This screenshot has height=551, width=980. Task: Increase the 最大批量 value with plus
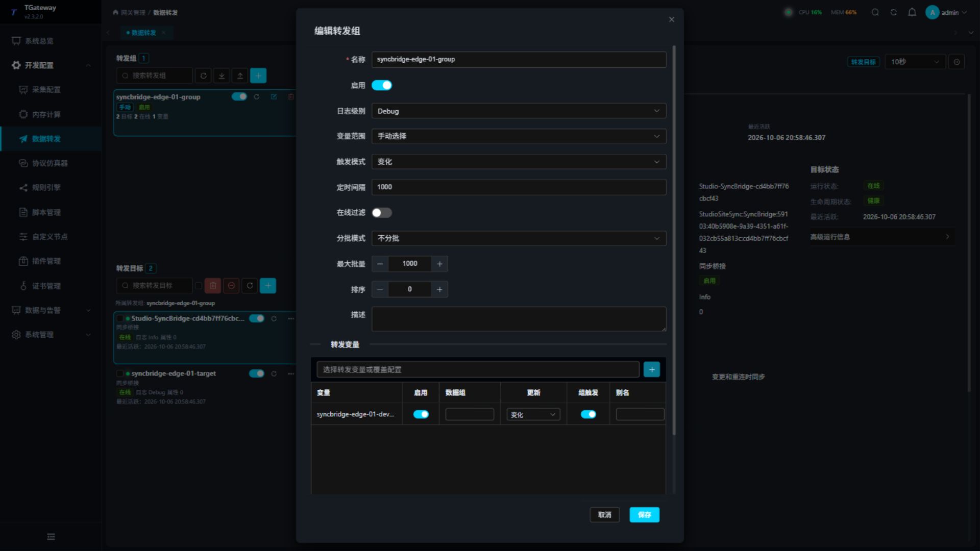click(x=439, y=264)
